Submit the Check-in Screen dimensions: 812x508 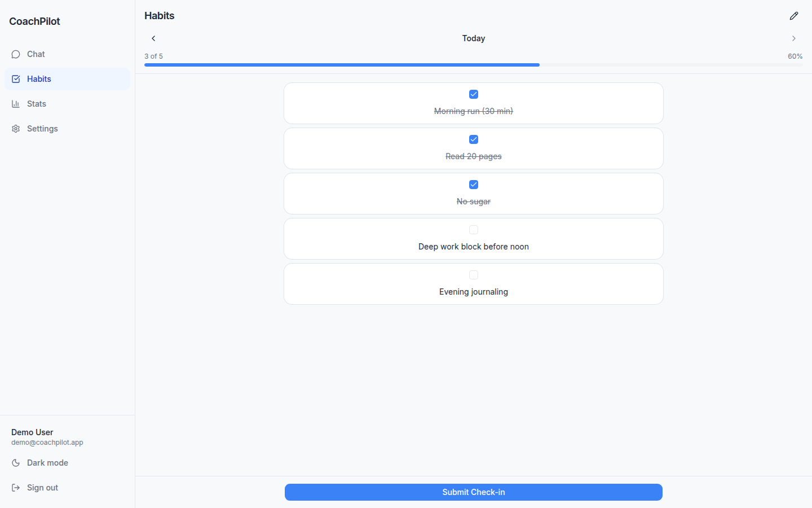tap(474, 492)
